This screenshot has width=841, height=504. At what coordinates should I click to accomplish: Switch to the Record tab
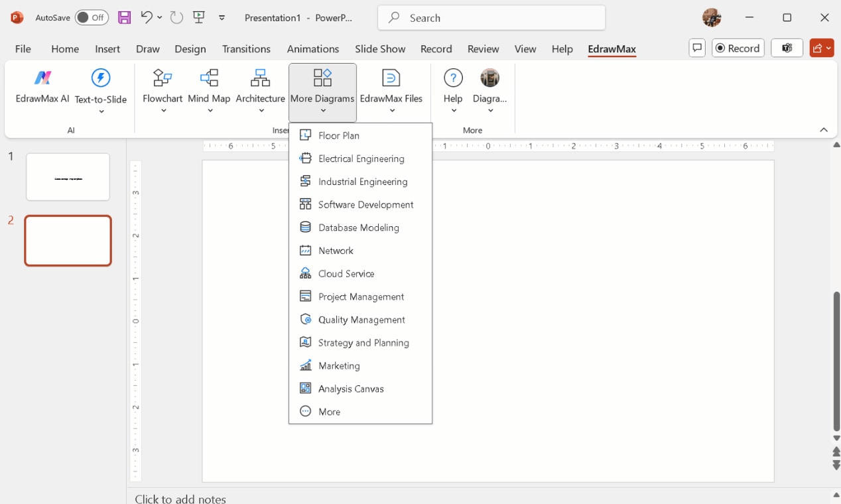436,49
